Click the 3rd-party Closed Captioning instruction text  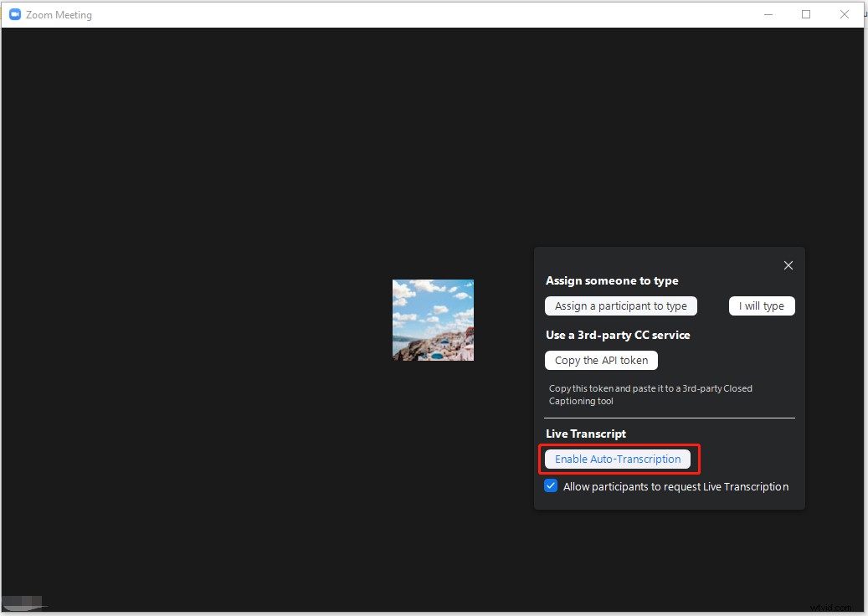[x=649, y=394]
